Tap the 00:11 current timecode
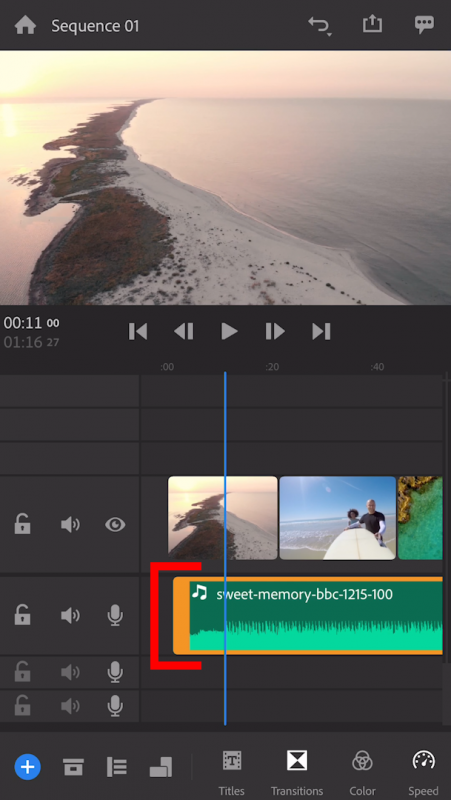Viewport: 451px width, 800px height. click(31, 323)
